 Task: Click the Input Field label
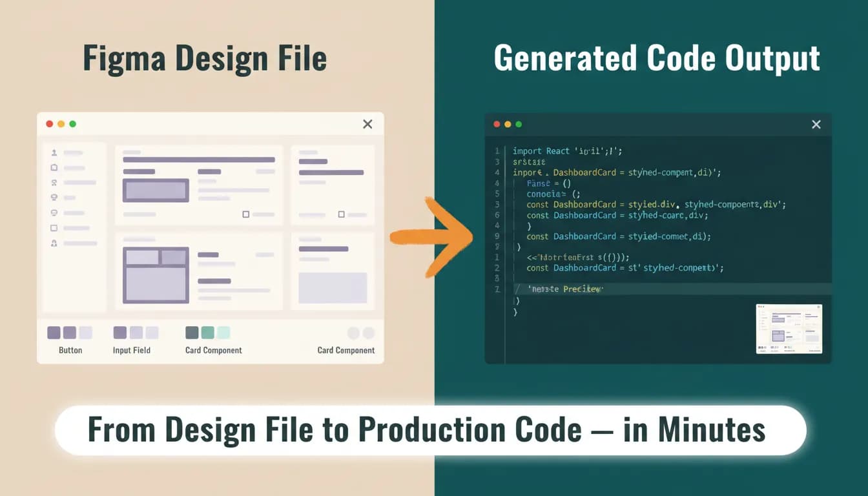[x=132, y=350]
